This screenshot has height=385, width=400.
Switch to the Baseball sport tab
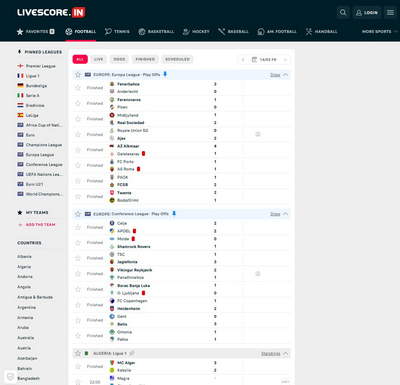pos(233,31)
